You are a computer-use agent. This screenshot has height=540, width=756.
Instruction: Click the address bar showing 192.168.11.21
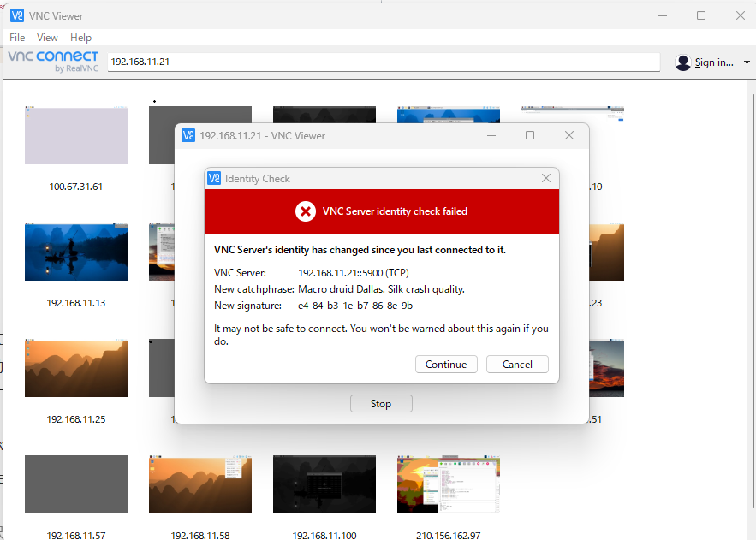(384, 62)
